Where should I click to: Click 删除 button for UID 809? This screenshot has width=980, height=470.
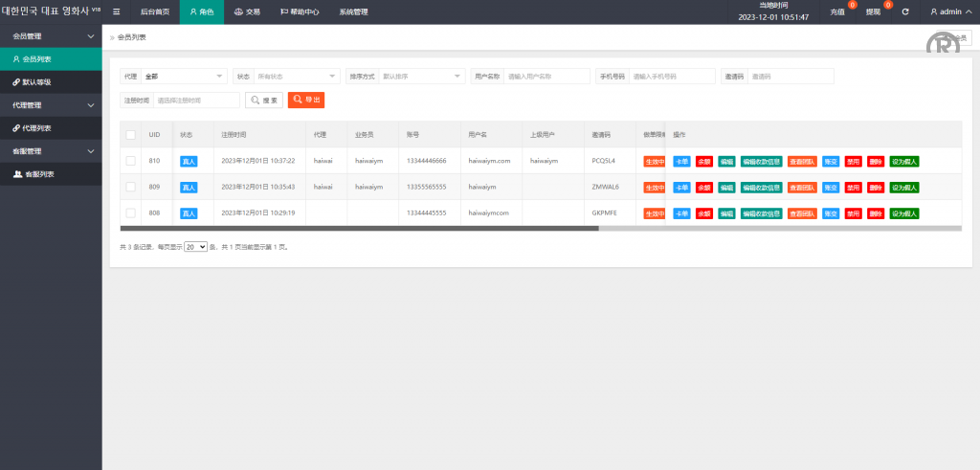(x=876, y=187)
